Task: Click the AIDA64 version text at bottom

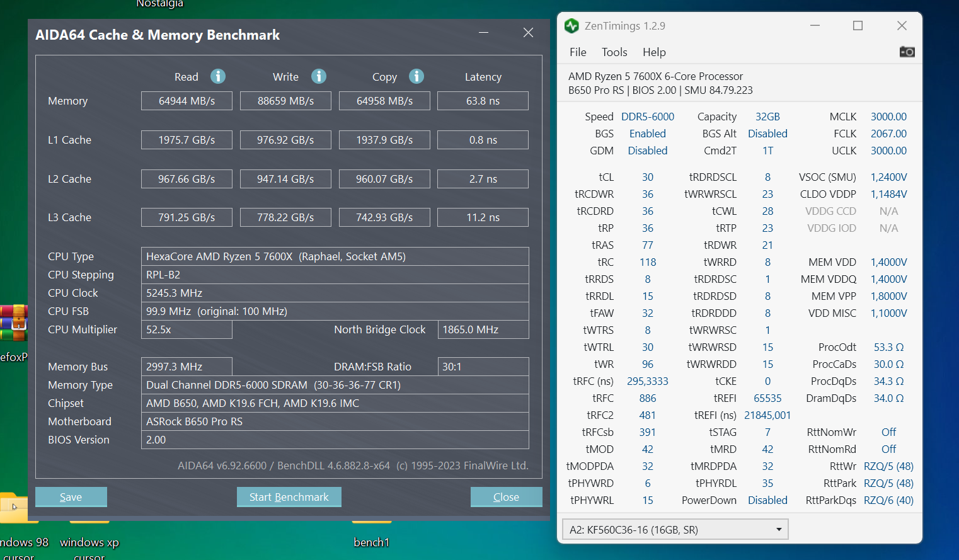Action: click(x=353, y=466)
